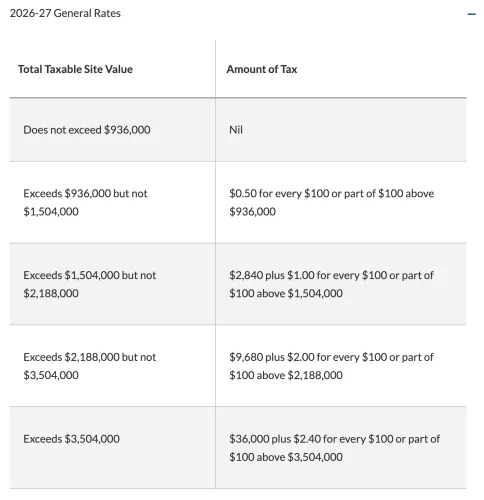
Task: Select the Nil tax amount cell
Action: 341,130
